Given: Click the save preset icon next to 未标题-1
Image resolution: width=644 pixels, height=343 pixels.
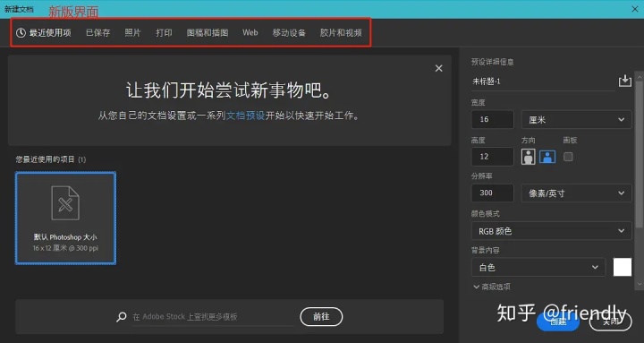Looking at the screenshot, I should tap(624, 81).
